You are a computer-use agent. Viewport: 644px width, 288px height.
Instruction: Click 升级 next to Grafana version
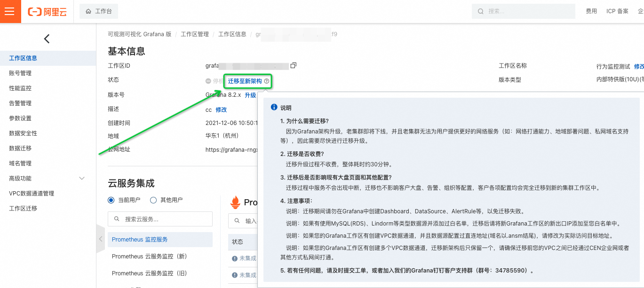(x=250, y=95)
